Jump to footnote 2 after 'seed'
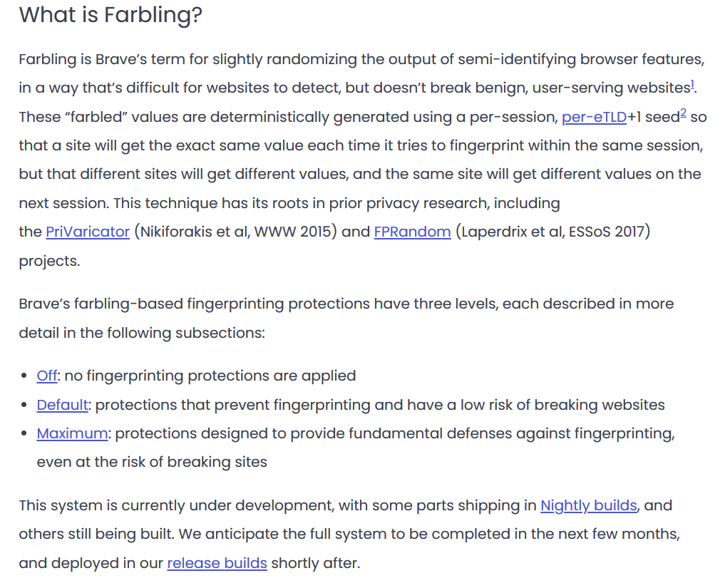The image size is (725, 588). pos(683,113)
